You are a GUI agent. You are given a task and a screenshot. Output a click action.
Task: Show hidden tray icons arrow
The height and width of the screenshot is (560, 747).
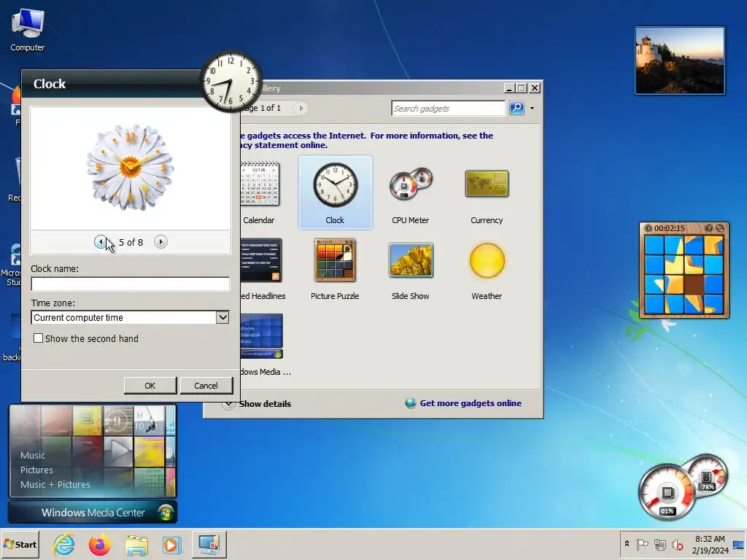[627, 544]
